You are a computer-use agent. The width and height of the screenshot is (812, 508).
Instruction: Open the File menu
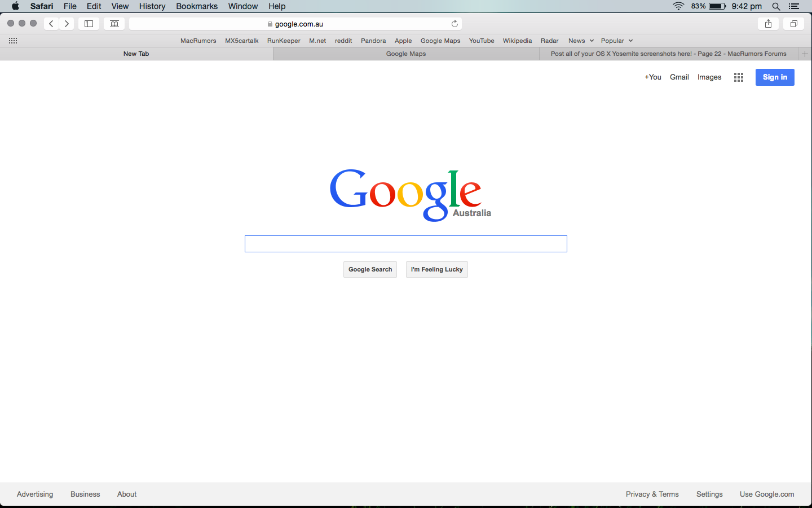click(x=70, y=6)
